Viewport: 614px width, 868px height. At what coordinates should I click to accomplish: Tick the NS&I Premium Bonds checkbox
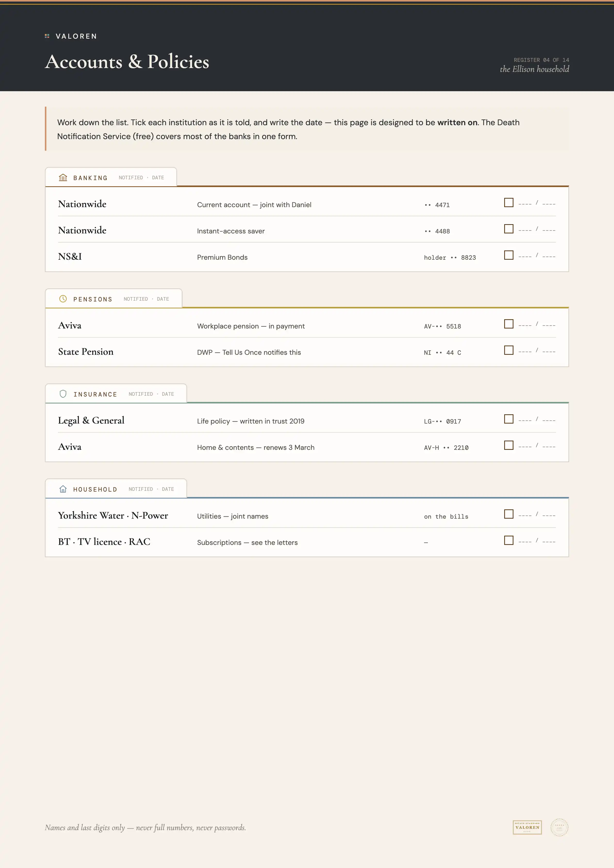509,255
